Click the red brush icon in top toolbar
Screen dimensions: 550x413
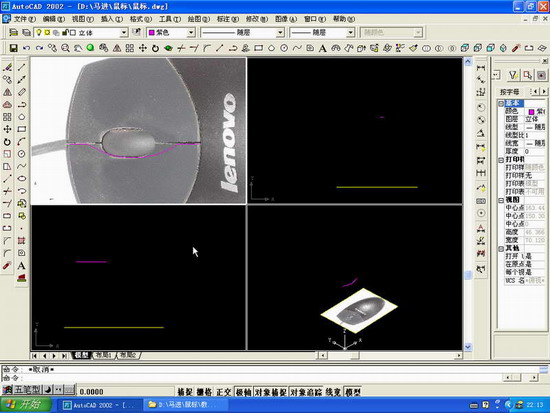(x=516, y=48)
